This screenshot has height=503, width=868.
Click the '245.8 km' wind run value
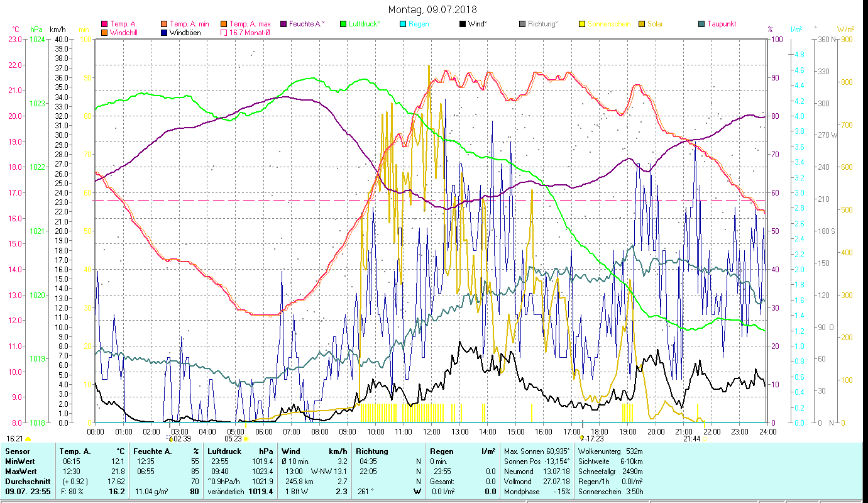click(x=299, y=482)
